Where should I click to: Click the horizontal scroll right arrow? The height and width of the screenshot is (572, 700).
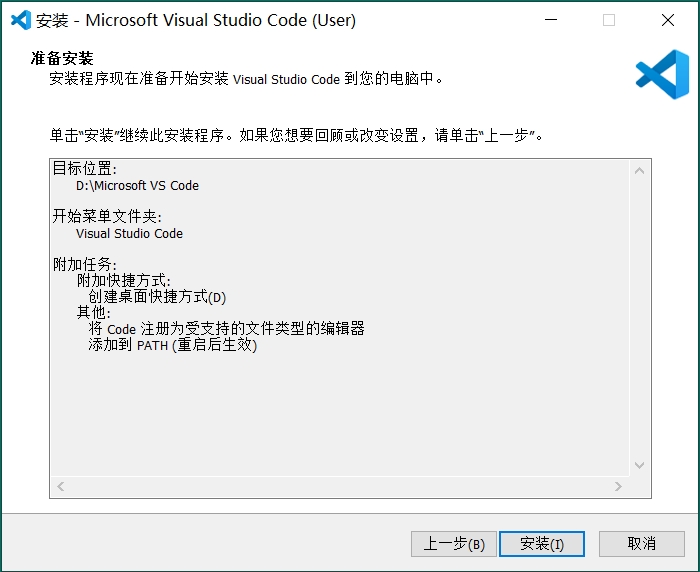pyautogui.click(x=618, y=486)
